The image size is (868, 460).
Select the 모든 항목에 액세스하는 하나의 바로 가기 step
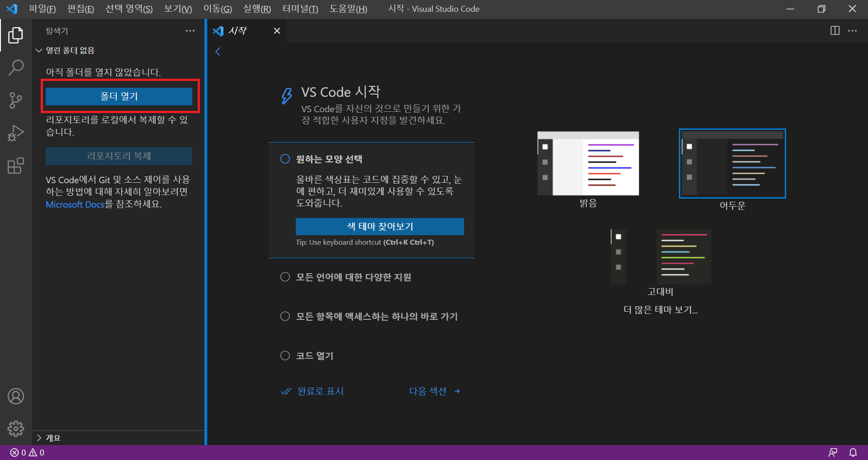click(x=369, y=316)
